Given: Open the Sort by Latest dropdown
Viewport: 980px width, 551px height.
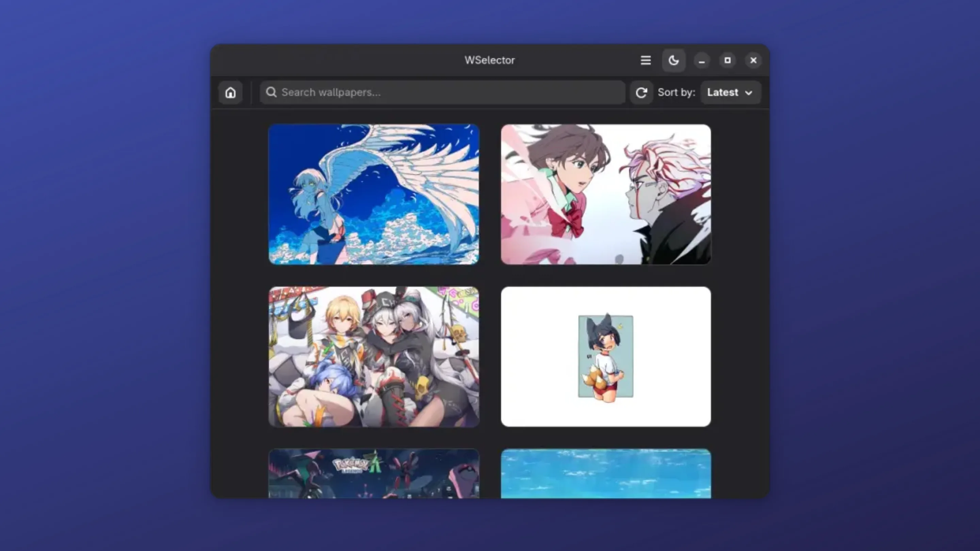Looking at the screenshot, I should 731,93.
